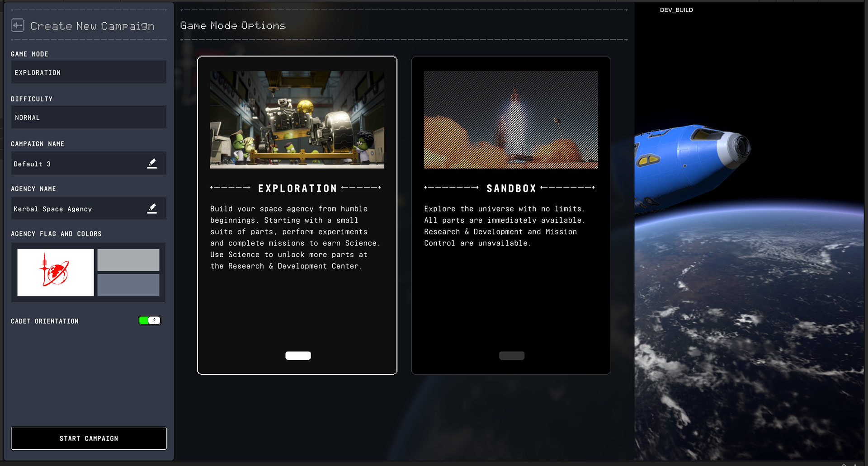The height and width of the screenshot is (466, 868).
Task: Edit campaign name using pencil icon
Action: pos(152,164)
